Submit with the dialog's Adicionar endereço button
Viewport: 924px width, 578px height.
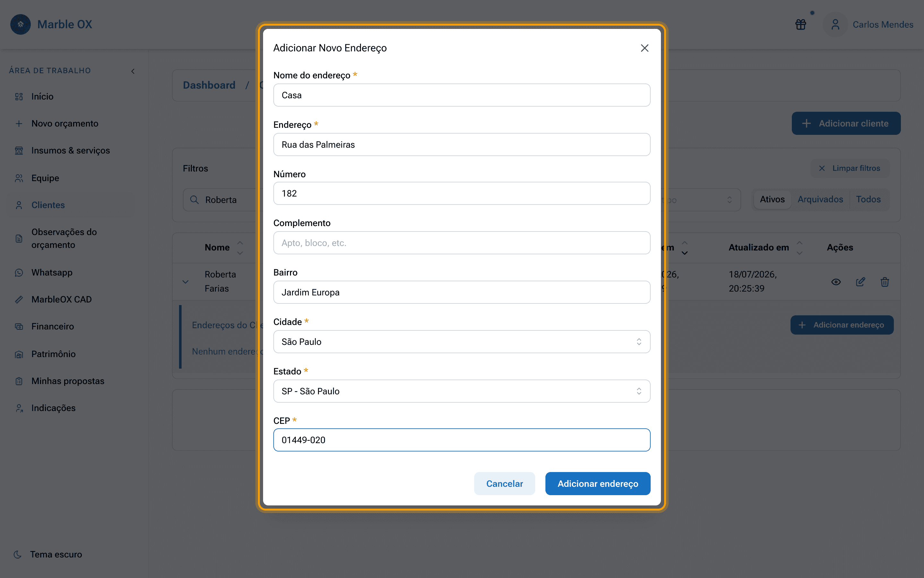597,484
